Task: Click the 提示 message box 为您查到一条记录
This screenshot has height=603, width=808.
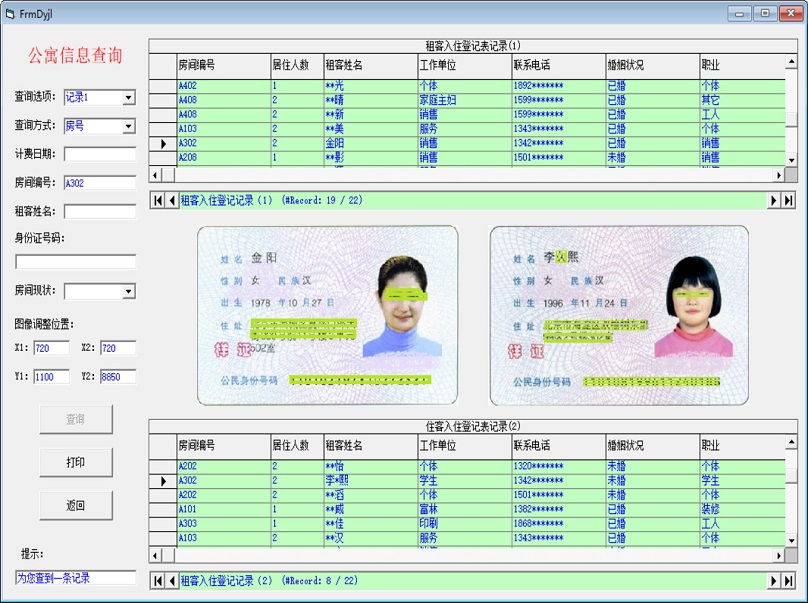Action: pos(76,578)
